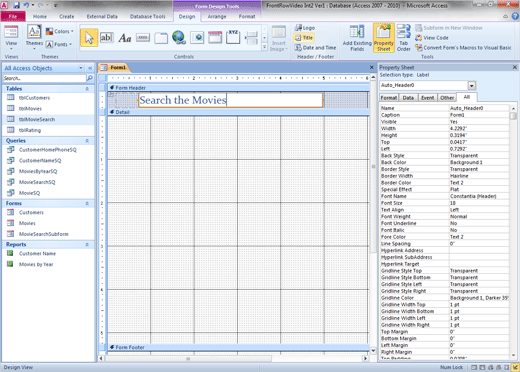520x372 pixels.
Task: Collapse the Reports group
Action: coord(87,245)
